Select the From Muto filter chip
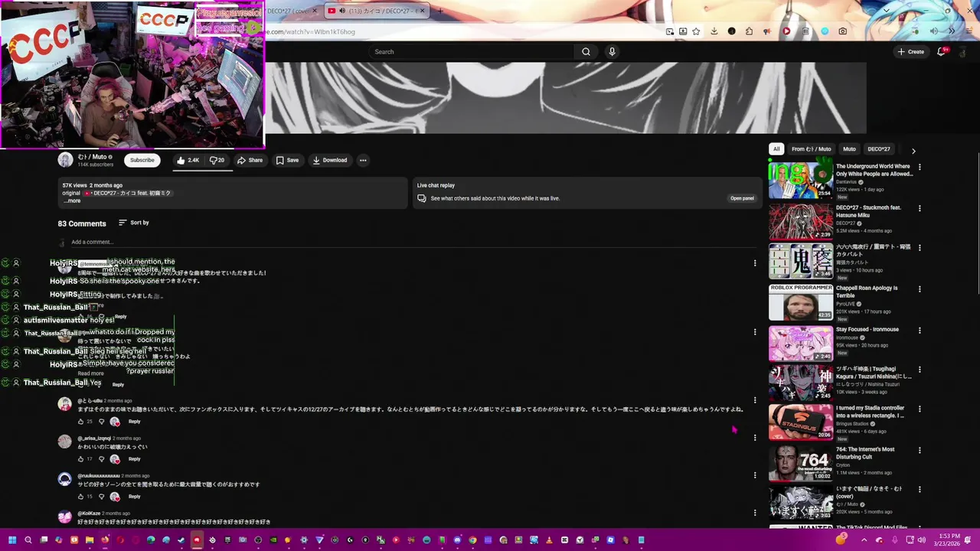This screenshot has height=551, width=980. pyautogui.click(x=811, y=149)
